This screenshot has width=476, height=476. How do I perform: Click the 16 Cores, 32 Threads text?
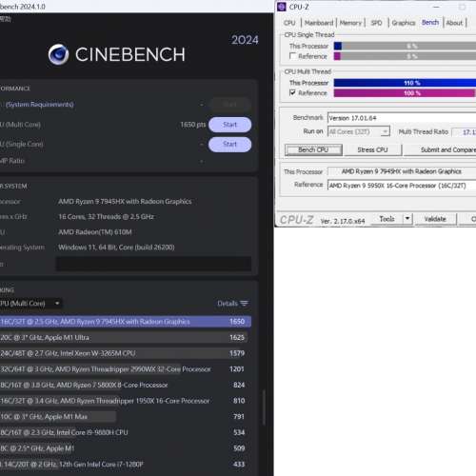pyautogui.click(x=106, y=217)
